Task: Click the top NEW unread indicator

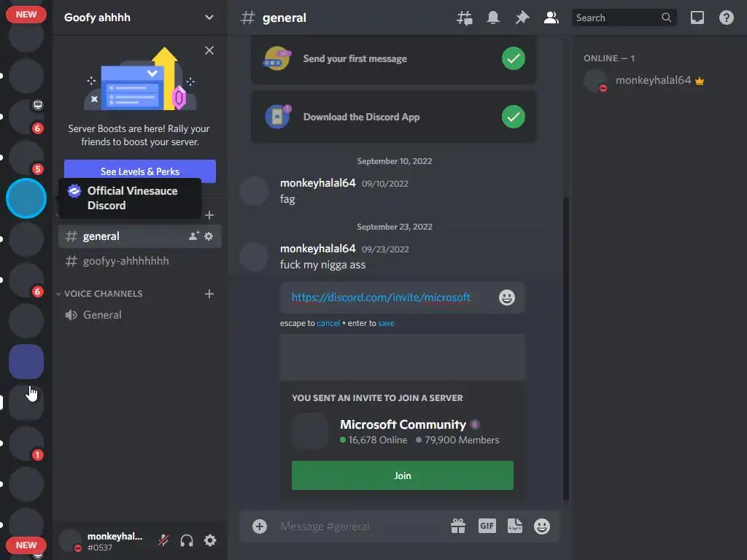Action: [26, 15]
